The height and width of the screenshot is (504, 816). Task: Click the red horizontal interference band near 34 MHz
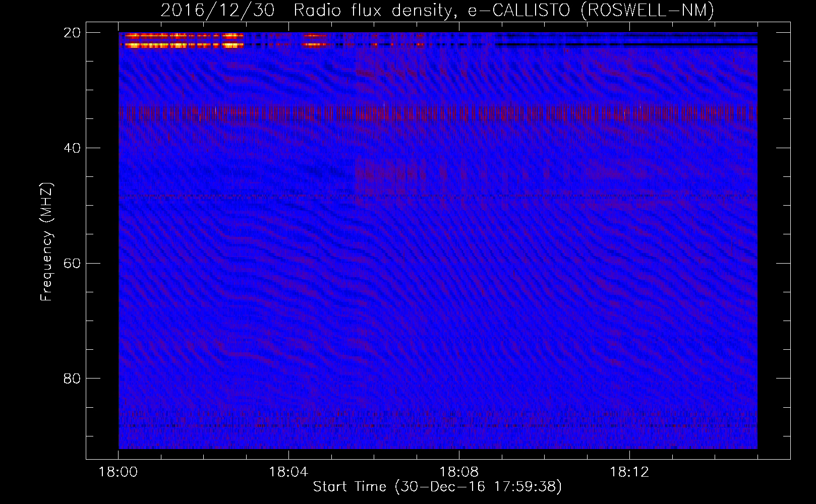coord(438,113)
